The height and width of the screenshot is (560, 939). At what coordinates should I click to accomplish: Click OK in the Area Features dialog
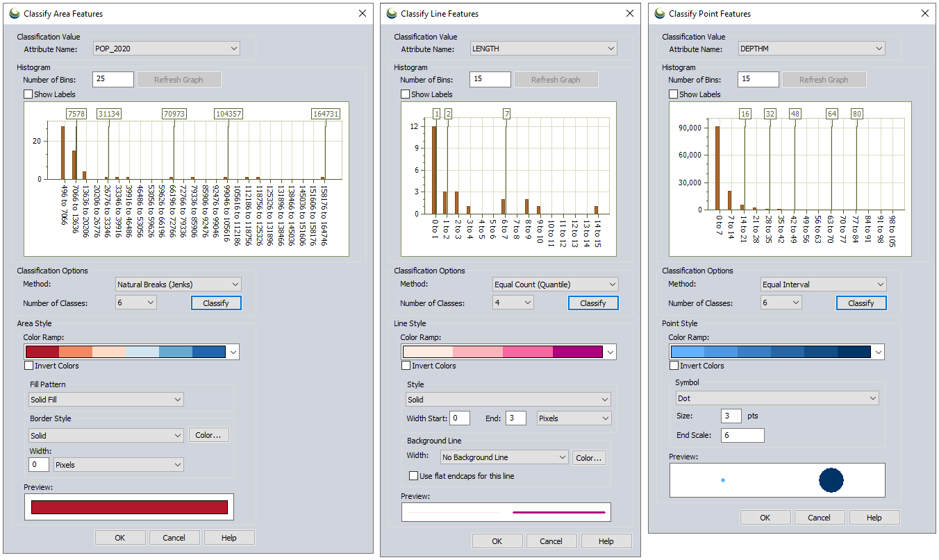point(120,538)
